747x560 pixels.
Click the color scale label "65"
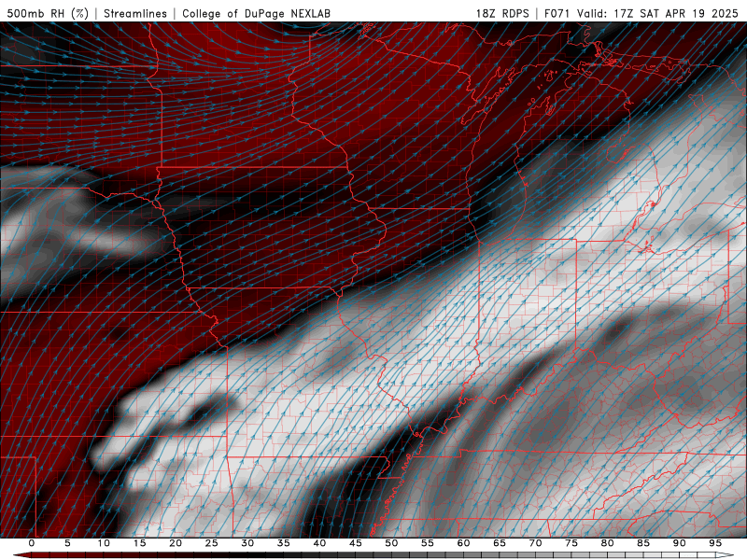pyautogui.click(x=500, y=543)
